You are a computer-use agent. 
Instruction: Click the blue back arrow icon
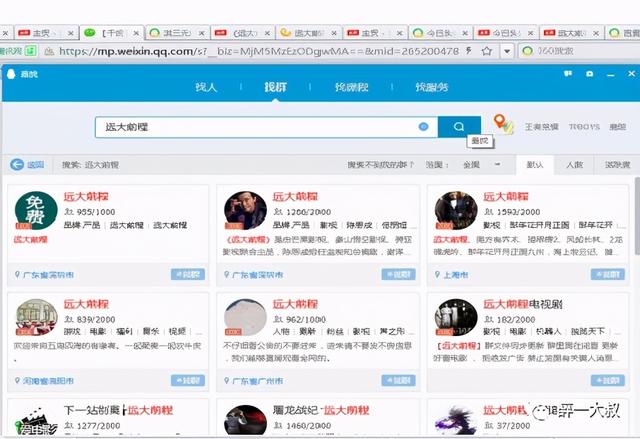(17, 165)
